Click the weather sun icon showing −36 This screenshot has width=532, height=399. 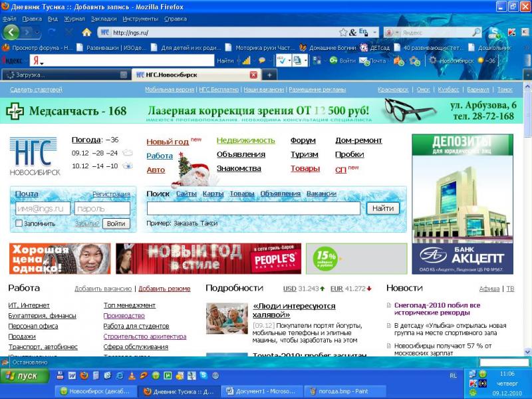(480, 61)
